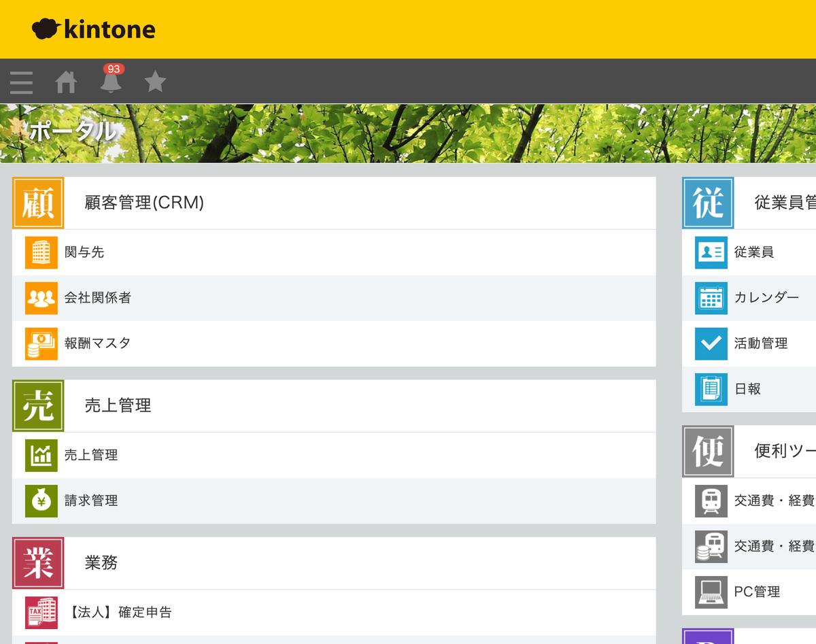Screen dimensions: 816x644
Task: Select the 売上管理 bar chart icon
Action: (40, 455)
